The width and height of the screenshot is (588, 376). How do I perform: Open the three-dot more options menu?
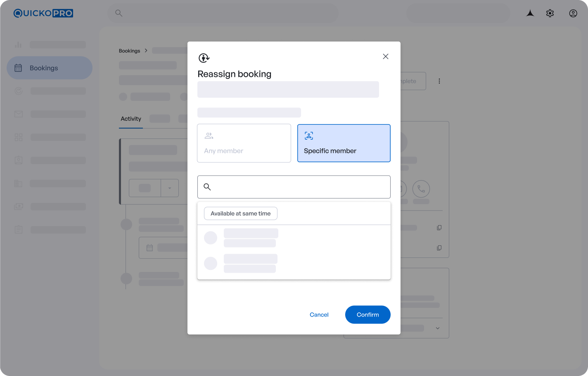(x=439, y=81)
